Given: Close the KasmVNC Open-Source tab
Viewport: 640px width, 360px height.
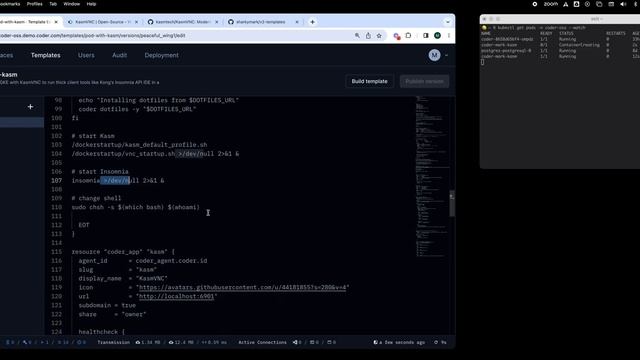Looking at the screenshot, I should click(136, 22).
